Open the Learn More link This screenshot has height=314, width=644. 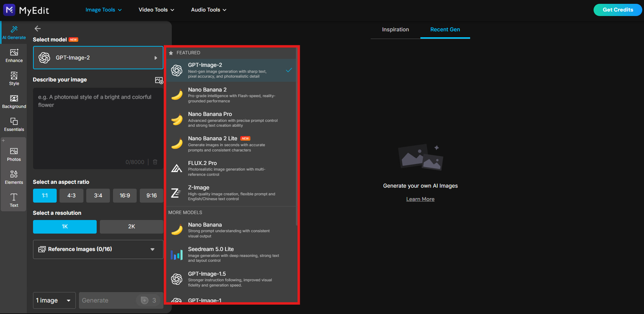click(x=420, y=199)
